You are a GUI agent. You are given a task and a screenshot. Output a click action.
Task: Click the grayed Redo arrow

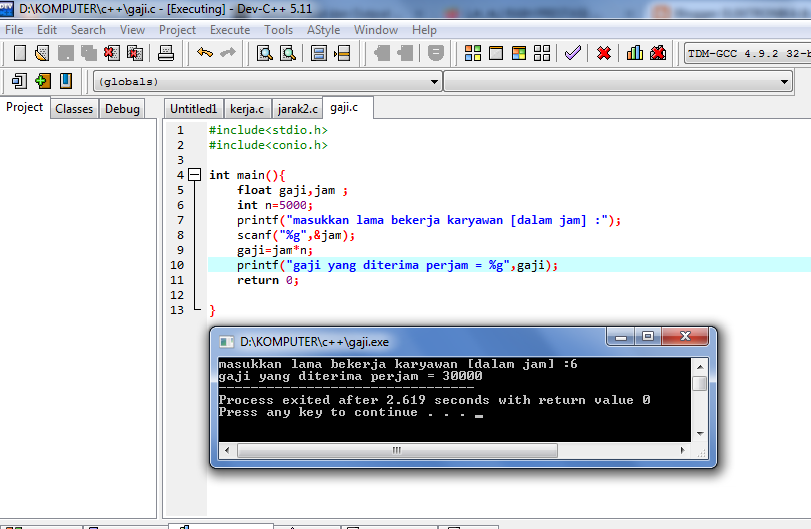click(x=228, y=53)
